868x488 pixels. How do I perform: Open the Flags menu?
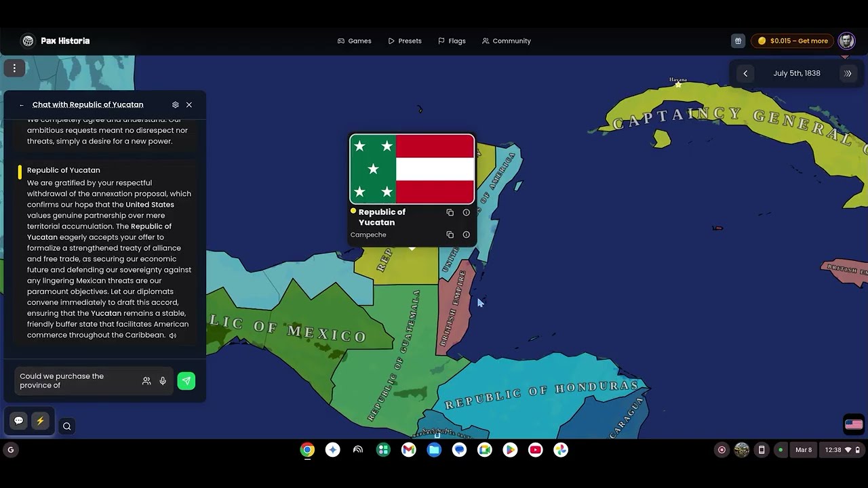pyautogui.click(x=452, y=41)
